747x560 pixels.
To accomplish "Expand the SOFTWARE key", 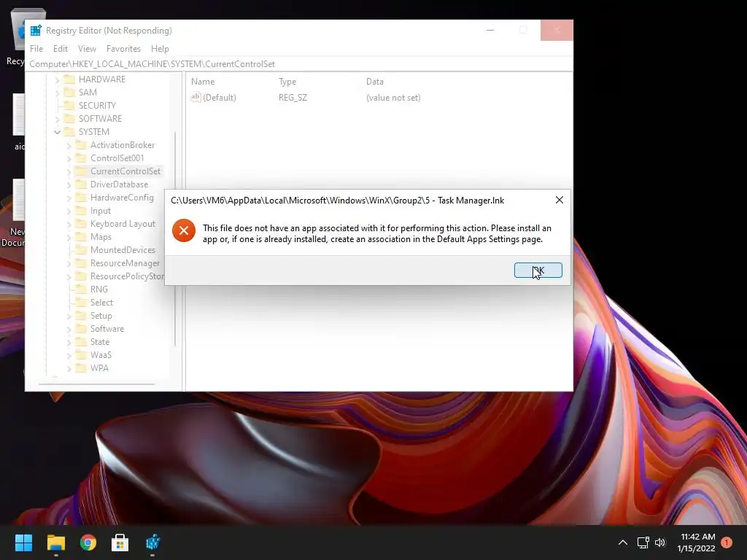I will pyautogui.click(x=57, y=119).
